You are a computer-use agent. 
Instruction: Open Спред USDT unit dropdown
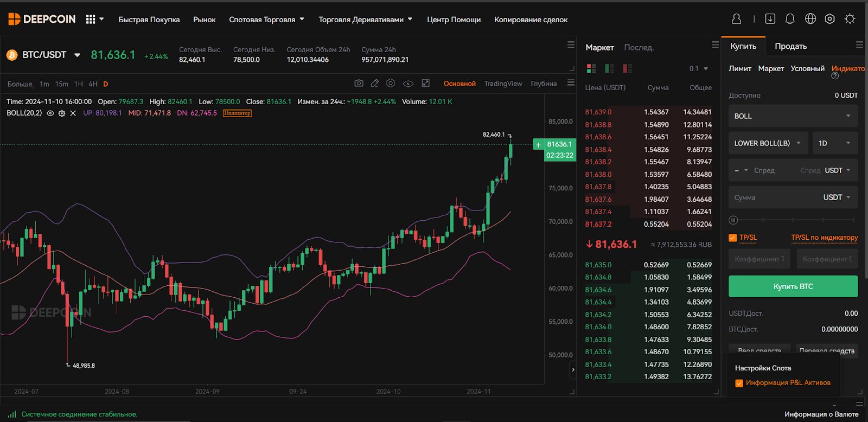(838, 170)
